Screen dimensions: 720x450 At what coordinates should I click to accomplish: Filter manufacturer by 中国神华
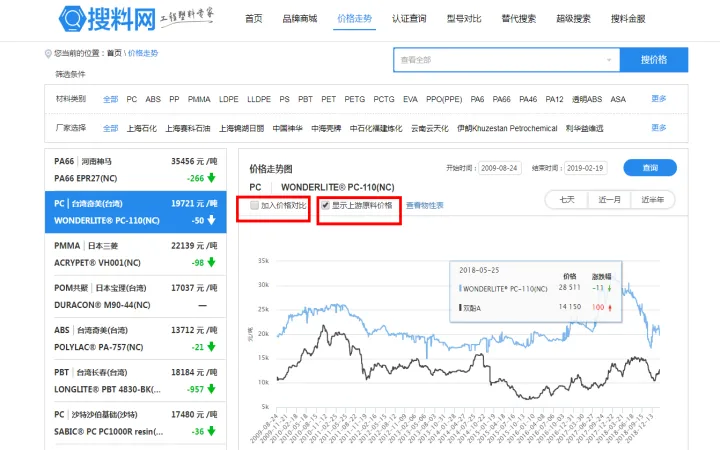(x=287, y=128)
